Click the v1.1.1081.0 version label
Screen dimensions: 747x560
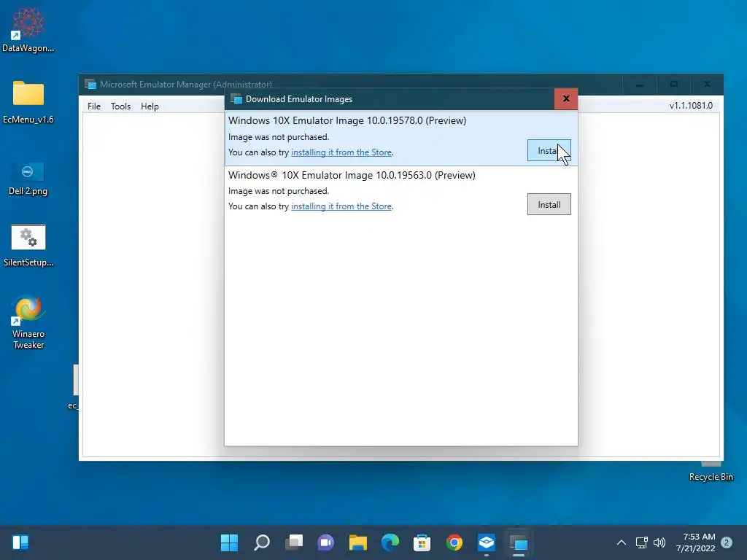click(x=691, y=106)
